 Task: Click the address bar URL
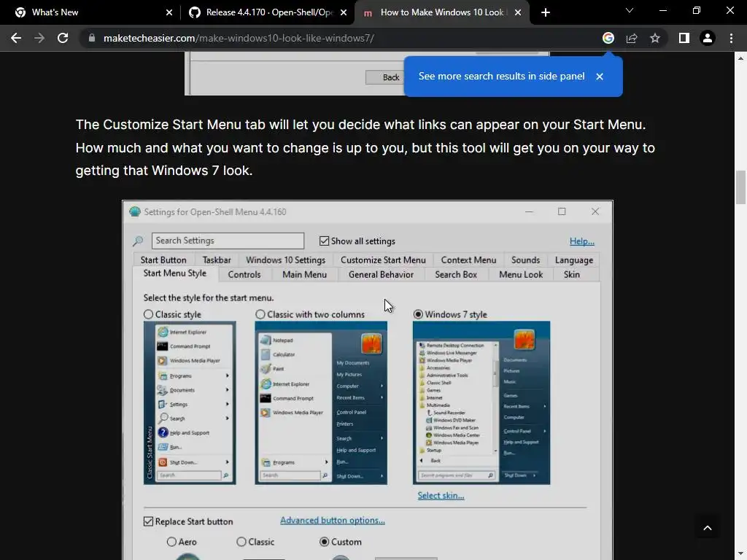(239, 38)
